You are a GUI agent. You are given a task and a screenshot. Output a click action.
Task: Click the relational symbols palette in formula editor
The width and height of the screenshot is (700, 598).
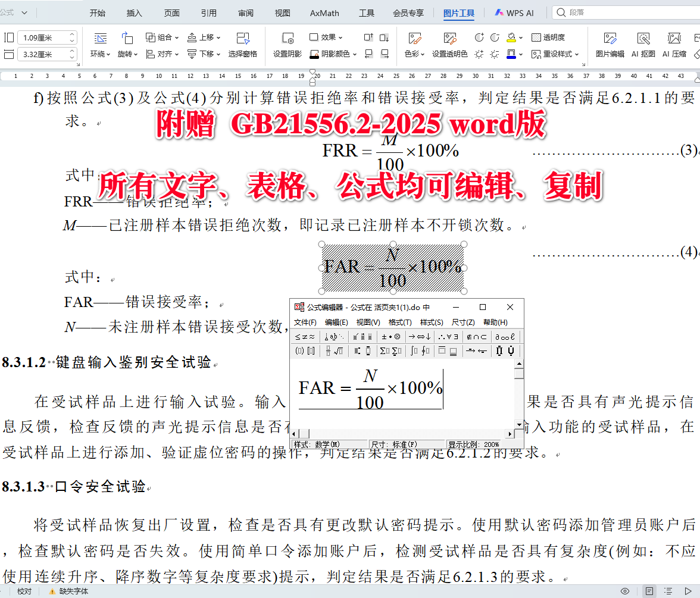(x=304, y=336)
